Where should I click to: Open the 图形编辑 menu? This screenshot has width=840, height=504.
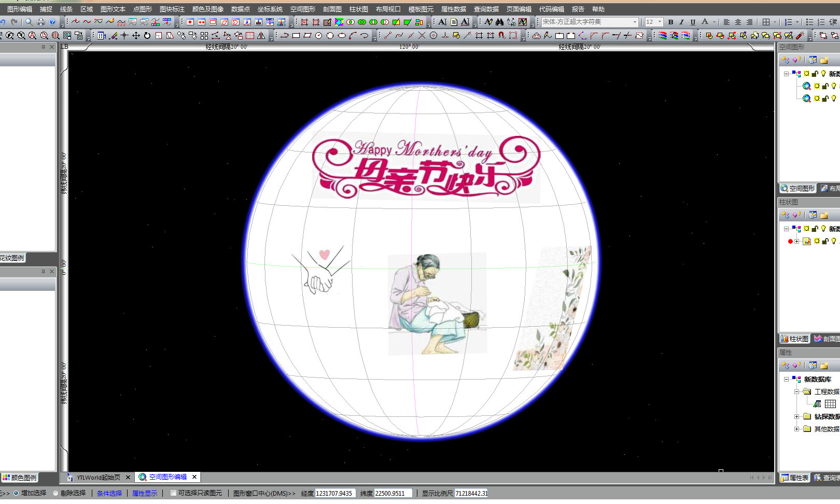20,9
